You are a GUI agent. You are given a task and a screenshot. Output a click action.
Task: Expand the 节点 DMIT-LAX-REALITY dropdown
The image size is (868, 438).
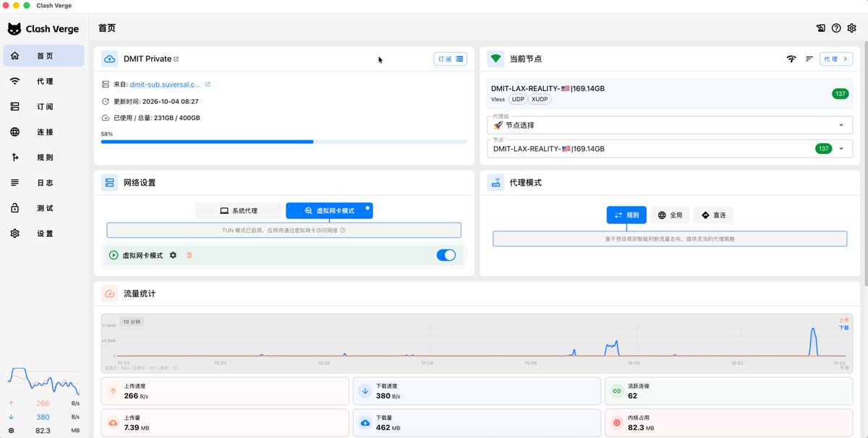[670, 149]
